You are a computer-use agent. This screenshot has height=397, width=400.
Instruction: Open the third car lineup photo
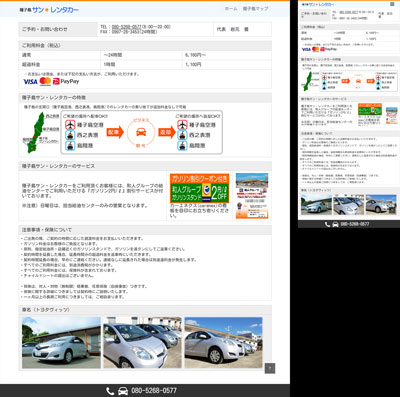[223, 343]
